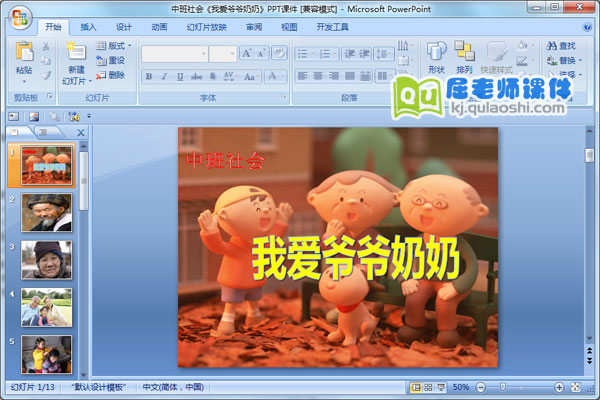This screenshot has height=400, width=600.
Task: Open the font size combo box
Action: coord(223,54)
